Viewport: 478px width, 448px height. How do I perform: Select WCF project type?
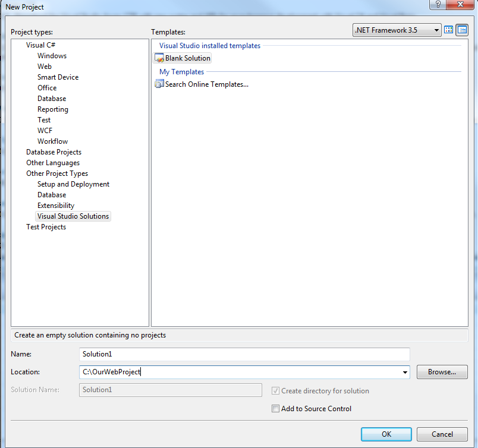tap(45, 131)
